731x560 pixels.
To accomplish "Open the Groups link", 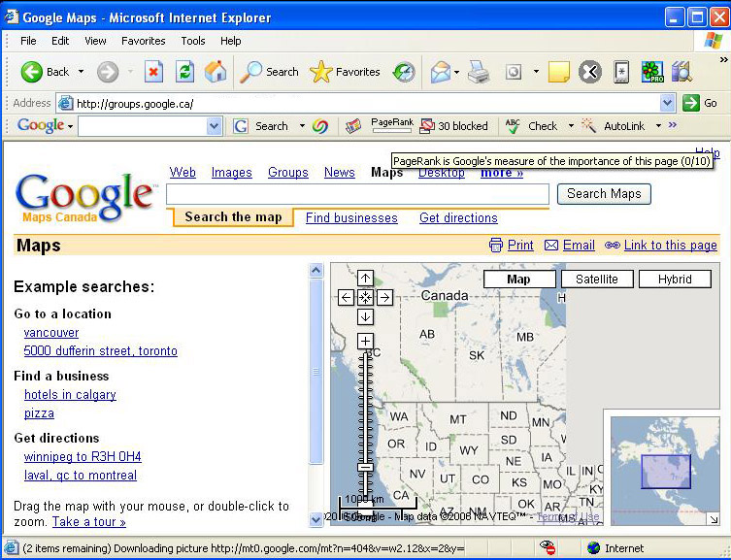I will click(287, 173).
